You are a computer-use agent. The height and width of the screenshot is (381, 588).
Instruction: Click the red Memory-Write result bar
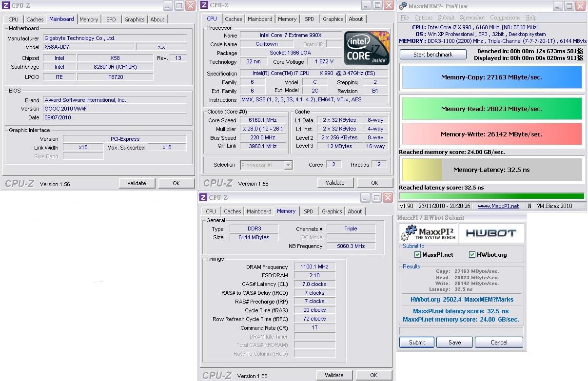pos(491,134)
